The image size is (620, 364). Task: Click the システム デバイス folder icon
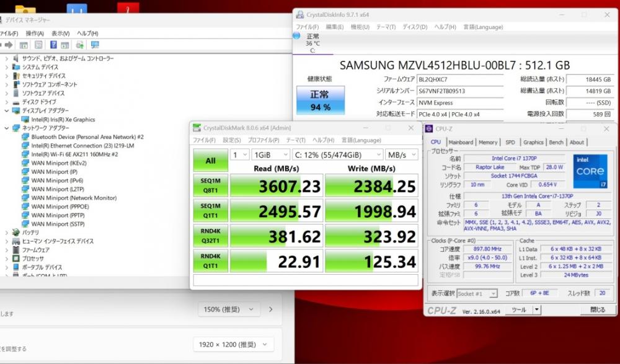(16, 67)
